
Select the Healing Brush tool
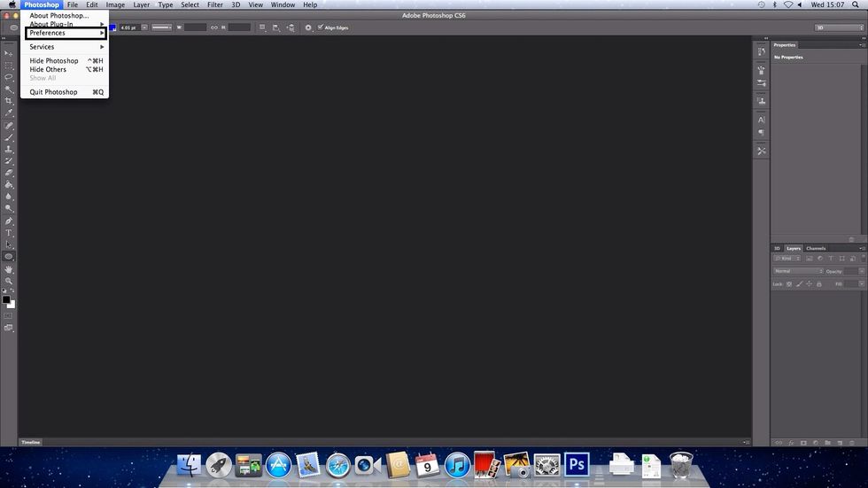8,126
